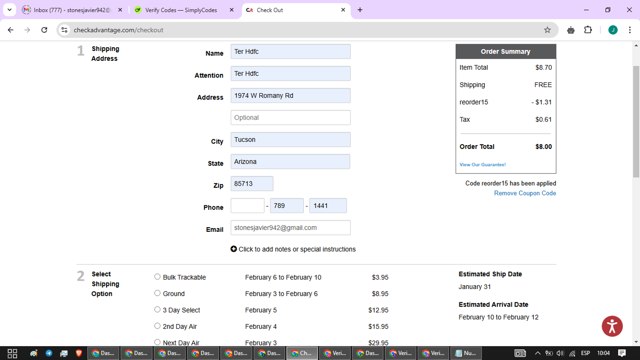Click the empty phone area code field

coord(247,206)
